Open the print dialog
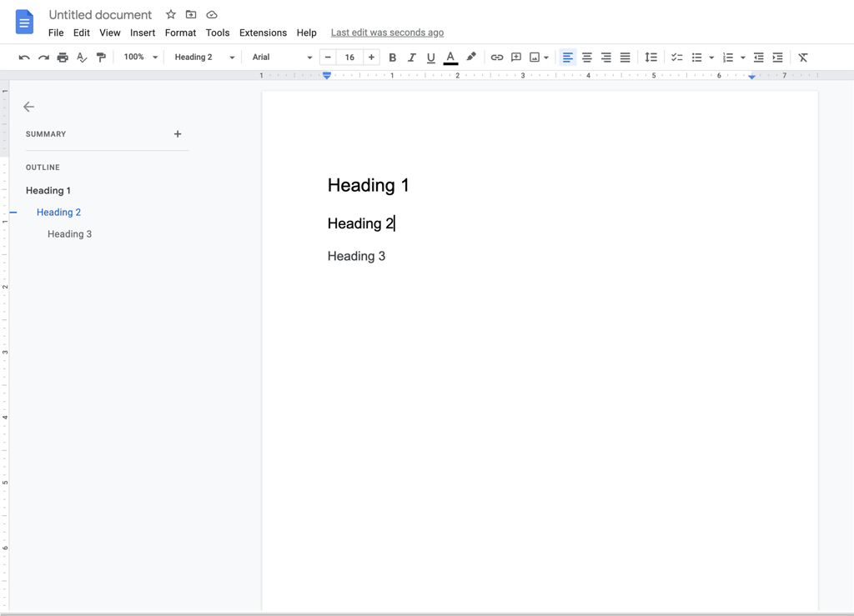The width and height of the screenshot is (854, 616). [x=62, y=57]
